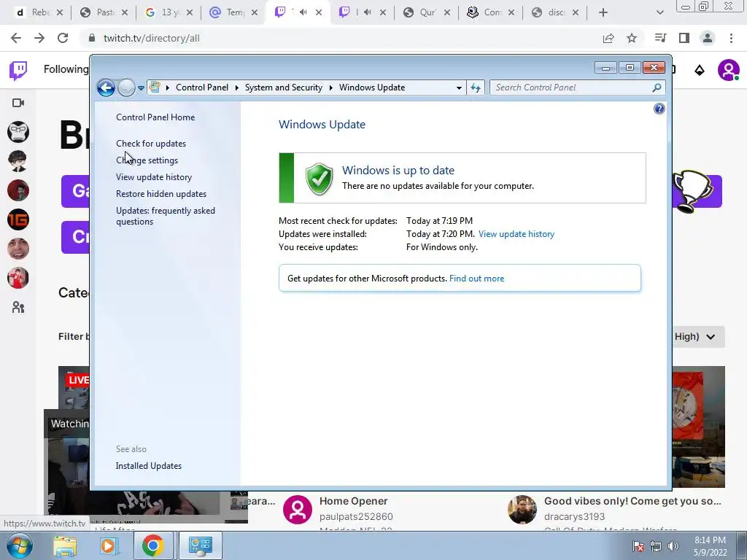
Task: Click the Control Panel forward arrow button
Action: click(126, 87)
